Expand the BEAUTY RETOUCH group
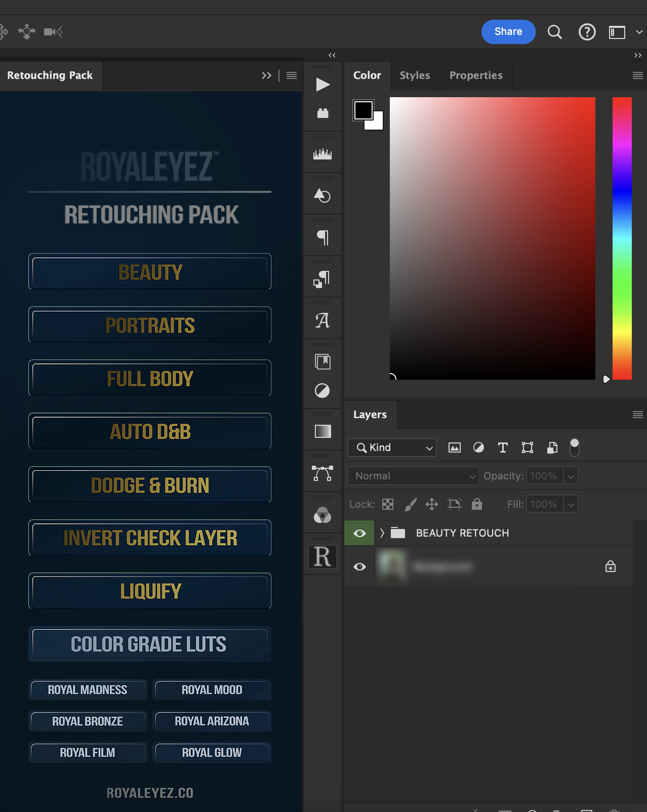647x812 pixels. [382, 533]
